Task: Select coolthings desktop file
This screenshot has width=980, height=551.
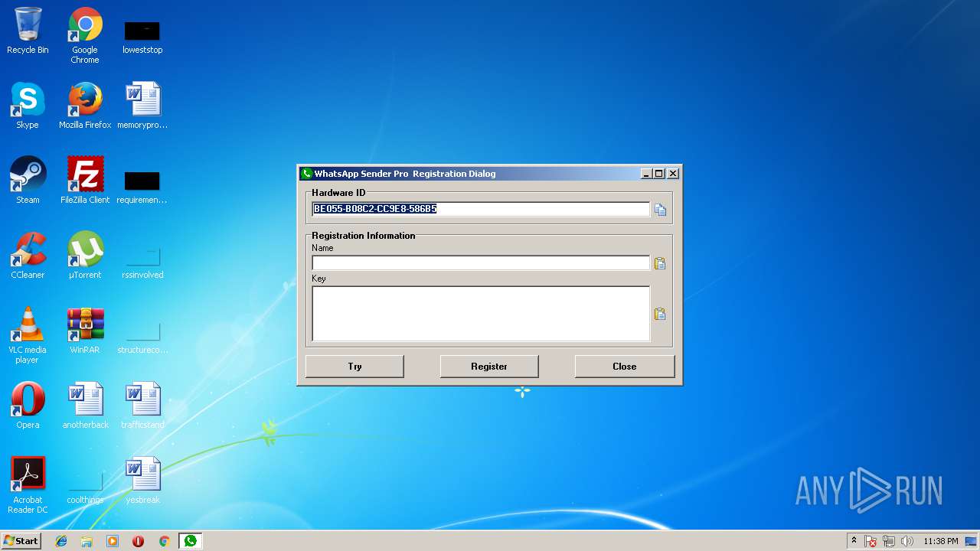Action: [85, 486]
